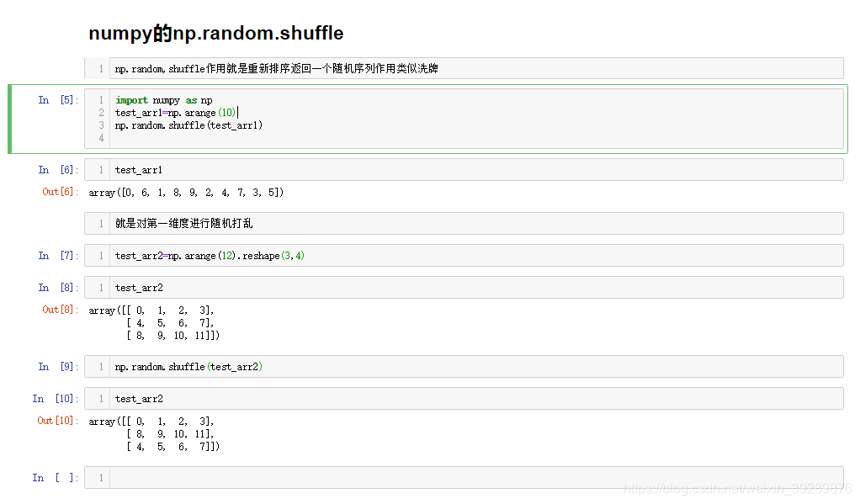Select the In [5] prompt label

[58, 100]
